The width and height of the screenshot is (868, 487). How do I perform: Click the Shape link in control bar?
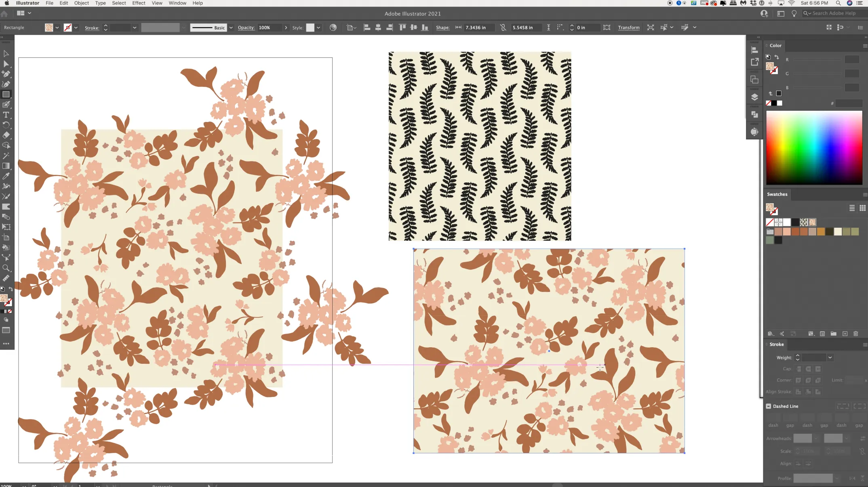click(x=442, y=27)
